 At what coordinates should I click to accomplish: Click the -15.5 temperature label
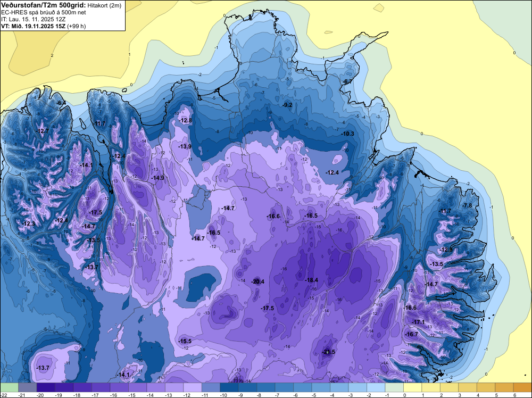185,341
